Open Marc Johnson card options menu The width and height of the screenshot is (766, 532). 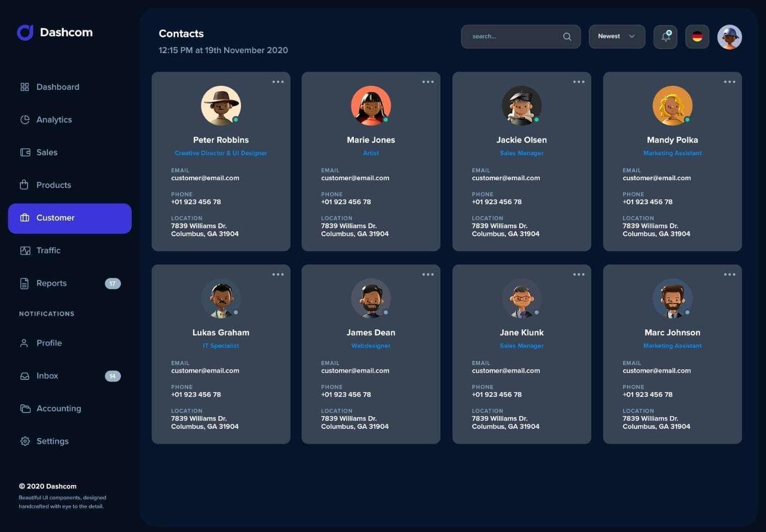(730, 275)
